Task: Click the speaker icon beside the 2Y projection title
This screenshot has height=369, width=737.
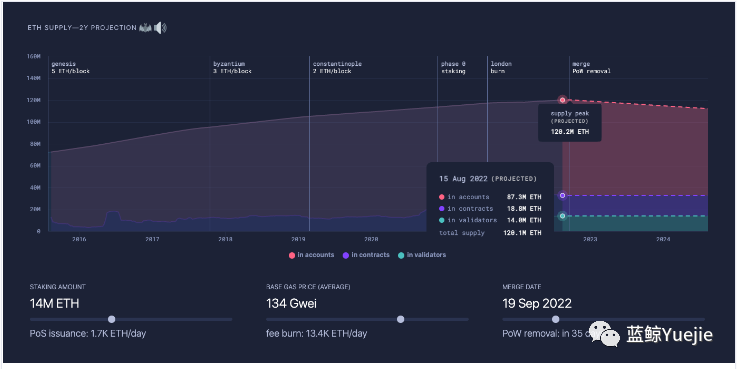Action: pos(160,28)
